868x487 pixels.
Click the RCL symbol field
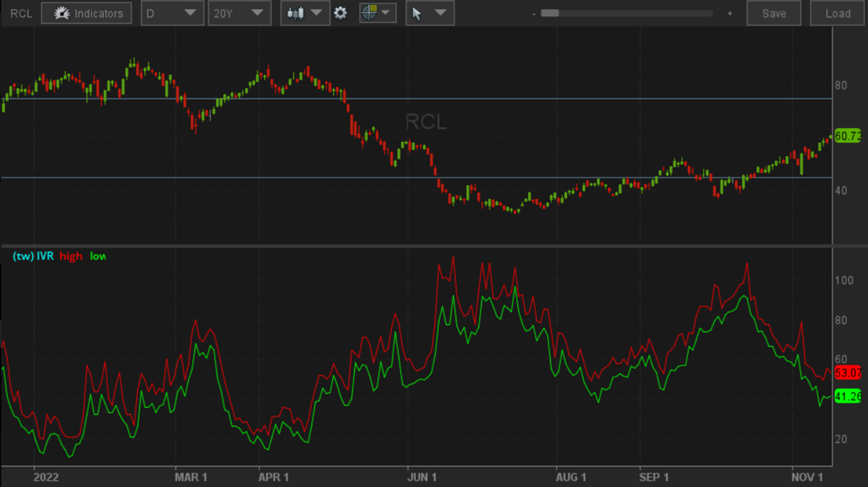coord(20,13)
